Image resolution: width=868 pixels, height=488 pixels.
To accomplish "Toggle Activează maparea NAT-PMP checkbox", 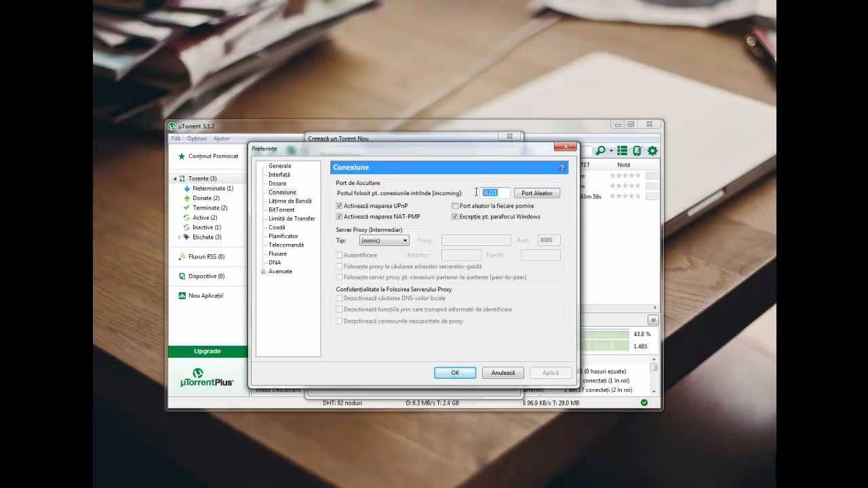I will tap(339, 217).
